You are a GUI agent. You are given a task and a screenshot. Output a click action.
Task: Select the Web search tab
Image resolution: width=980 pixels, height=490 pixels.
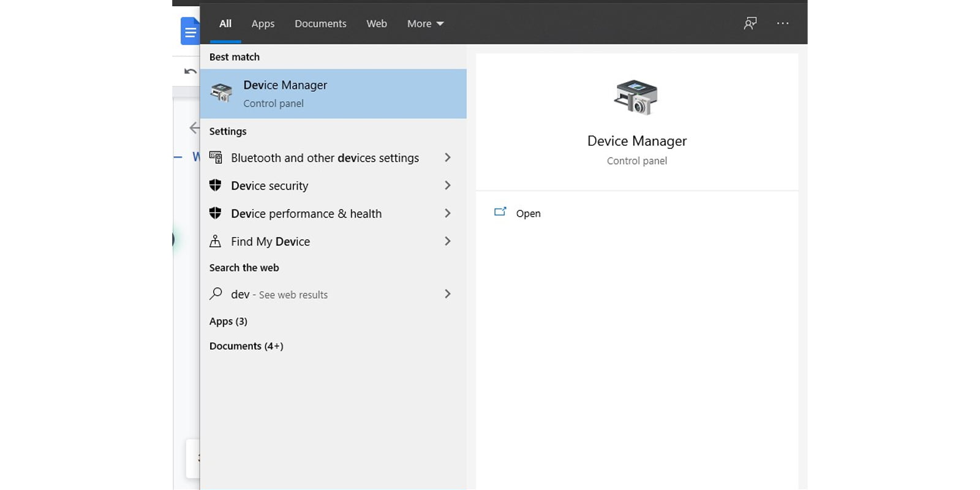(x=376, y=23)
